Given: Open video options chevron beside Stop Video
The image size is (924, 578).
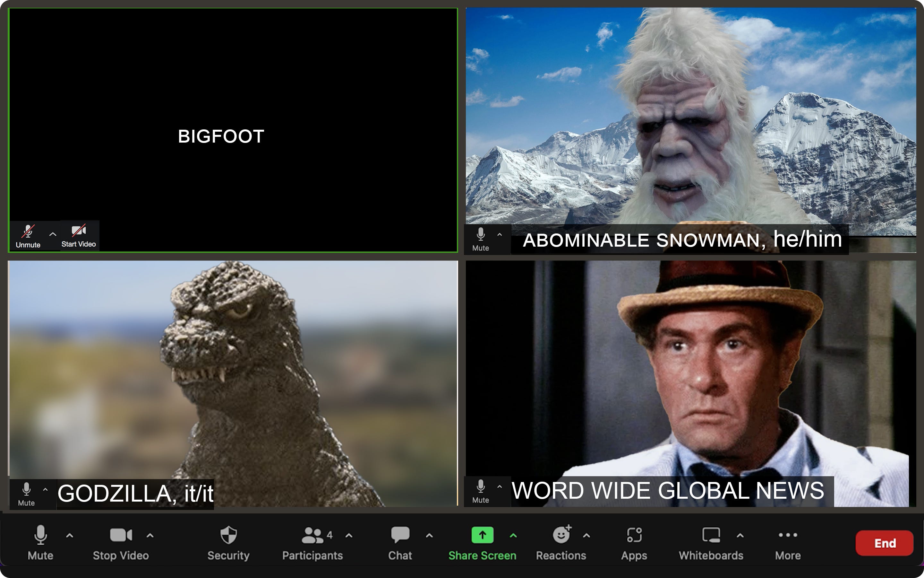Looking at the screenshot, I should pyautogui.click(x=150, y=536).
